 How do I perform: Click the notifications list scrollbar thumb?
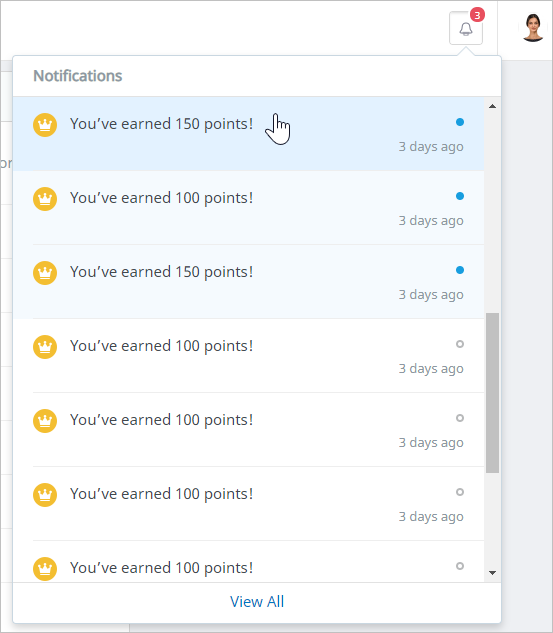coord(492,392)
